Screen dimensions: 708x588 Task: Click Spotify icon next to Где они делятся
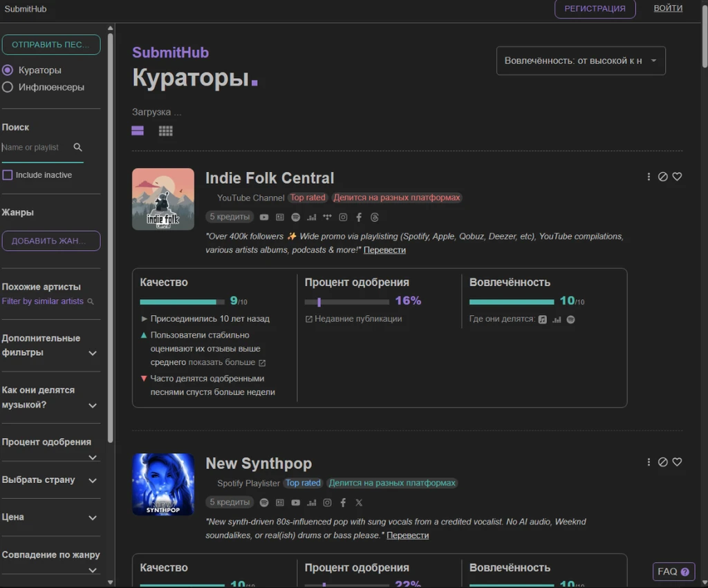pos(570,319)
